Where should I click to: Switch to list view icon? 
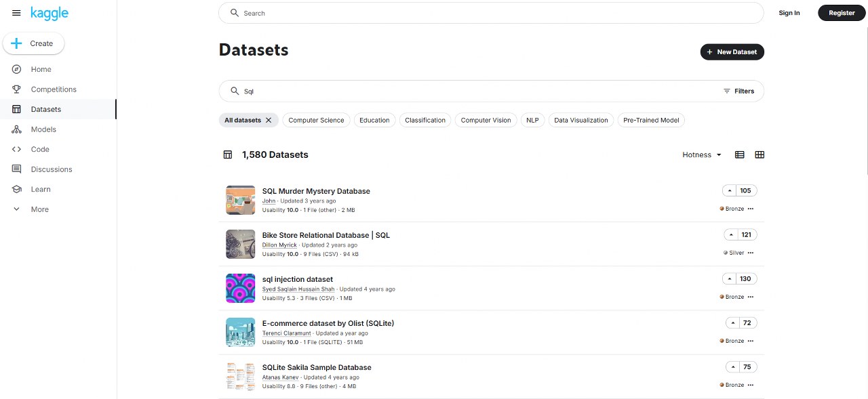tap(740, 154)
